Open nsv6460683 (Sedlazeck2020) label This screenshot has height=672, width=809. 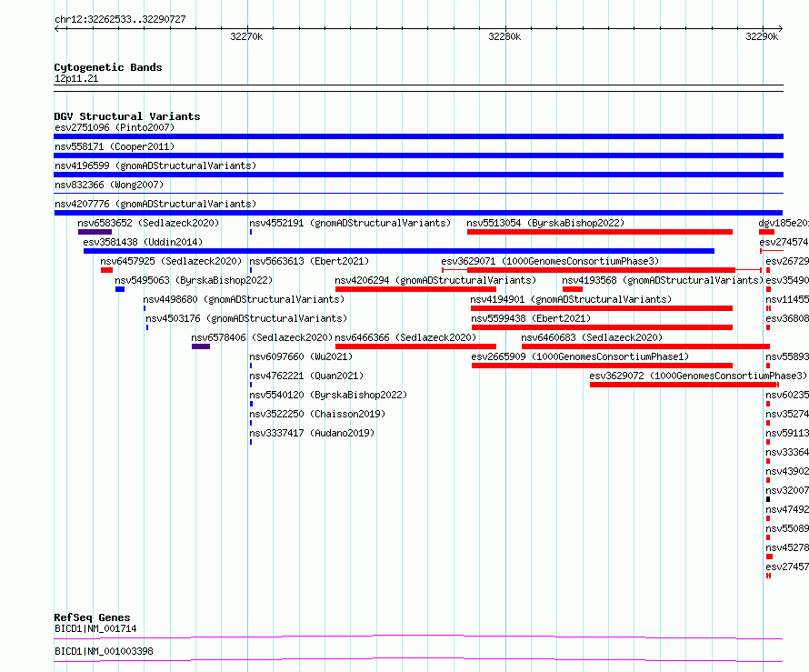[592, 337]
